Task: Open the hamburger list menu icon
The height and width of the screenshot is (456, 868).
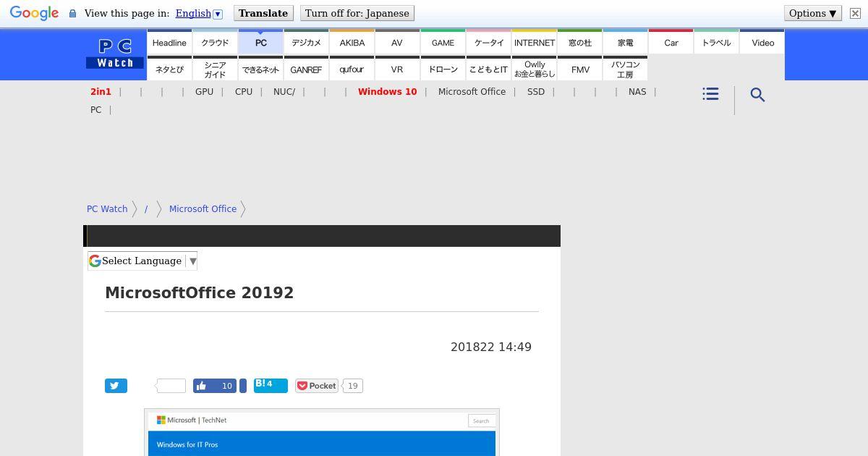Action: [710, 94]
